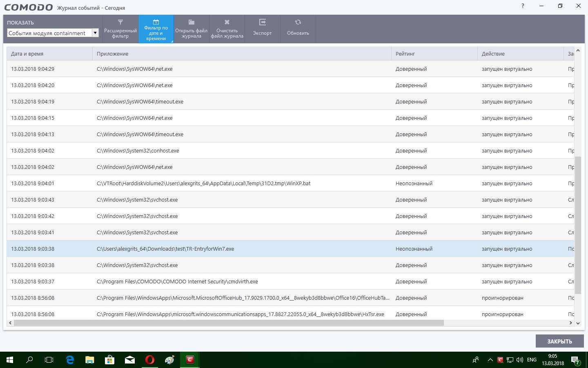Sort by the Приложение column header
The image size is (588, 368).
tap(242, 54)
